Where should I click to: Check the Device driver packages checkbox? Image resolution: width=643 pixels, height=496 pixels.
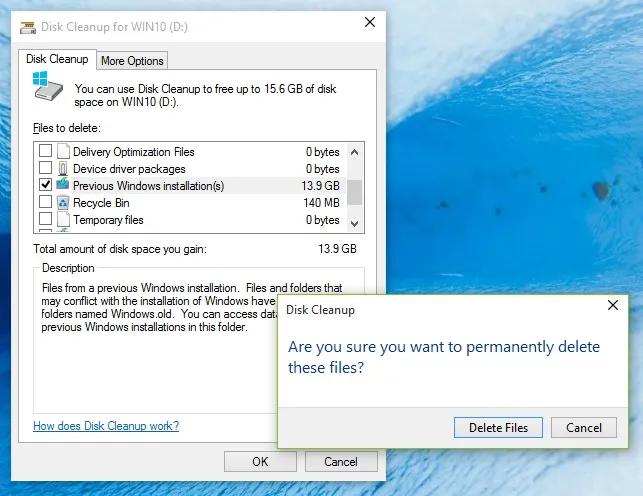[x=45, y=168]
